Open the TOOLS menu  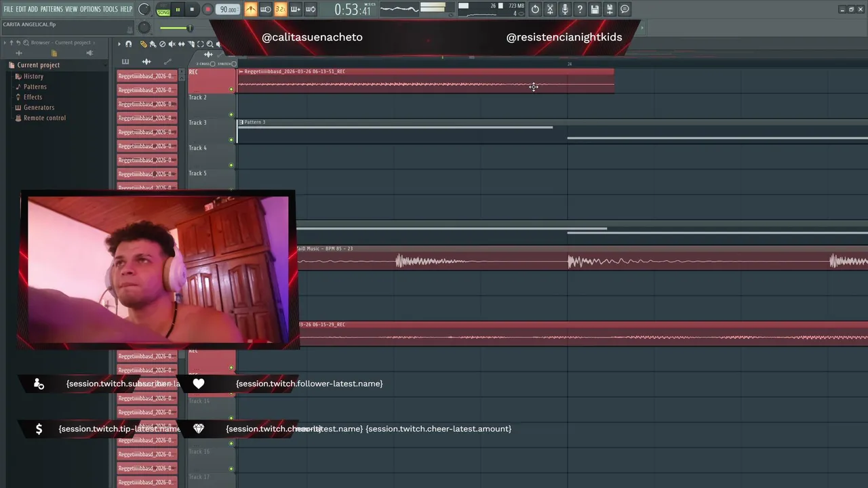111,9
